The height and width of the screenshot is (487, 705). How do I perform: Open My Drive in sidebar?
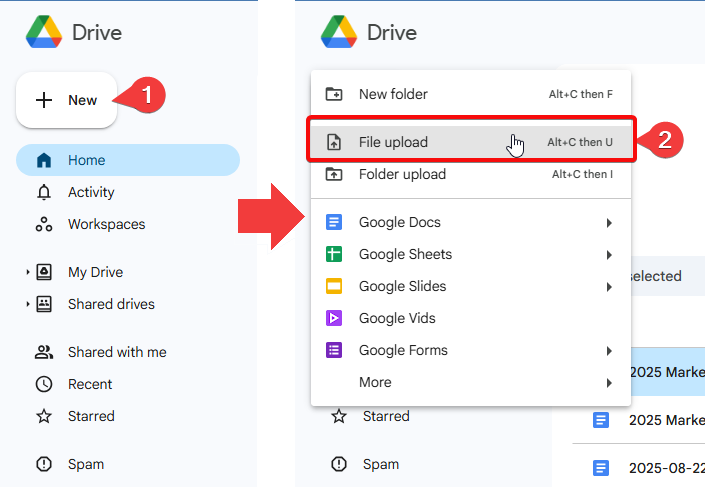[95, 272]
